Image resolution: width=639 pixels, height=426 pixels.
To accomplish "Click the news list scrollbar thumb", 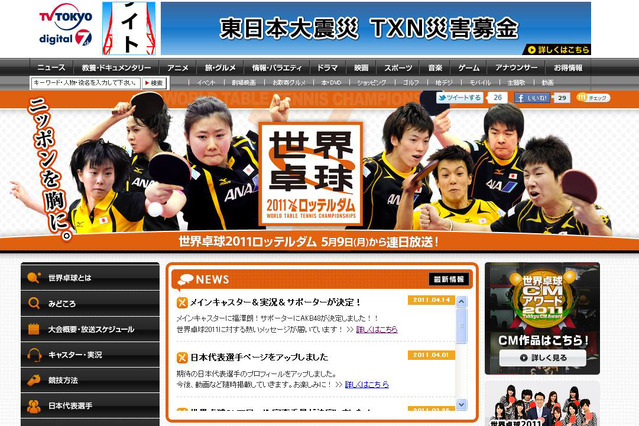I will [x=461, y=326].
